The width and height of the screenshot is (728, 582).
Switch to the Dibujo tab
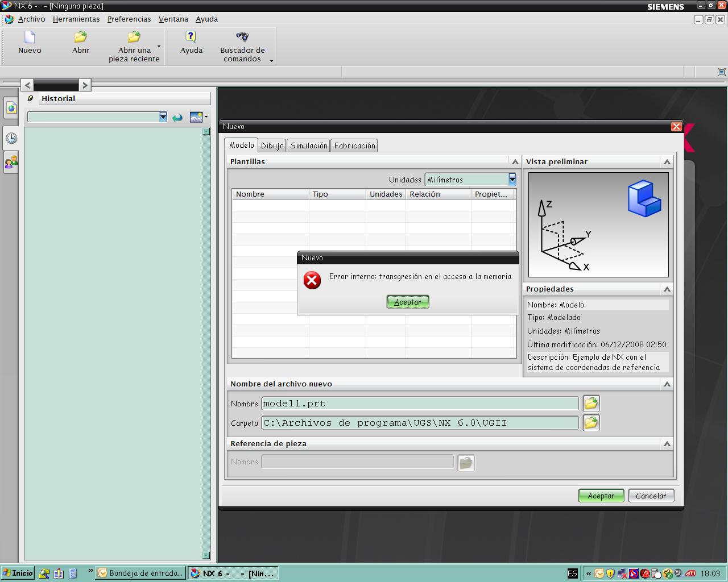(272, 145)
